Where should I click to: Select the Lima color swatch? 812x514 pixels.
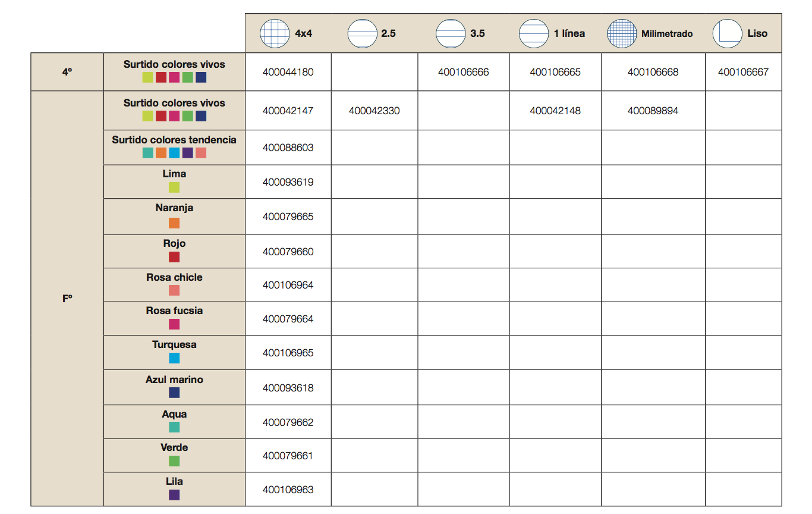[x=174, y=187]
